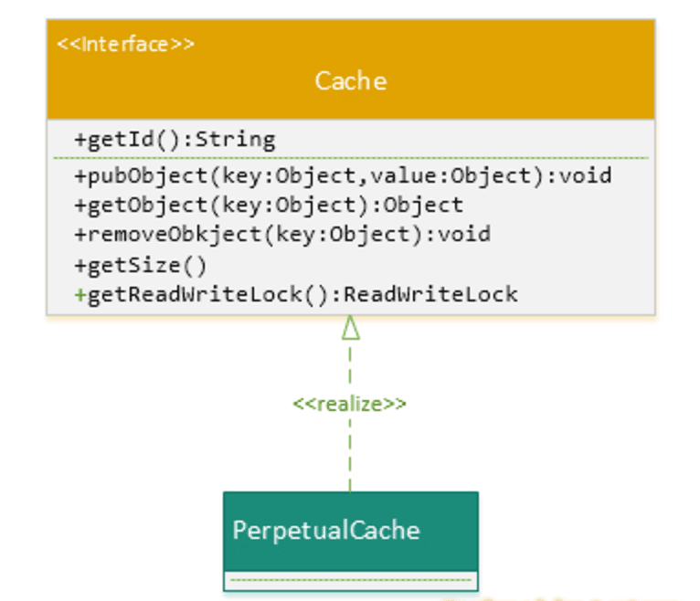This screenshot has height=601, width=700.
Task: Click the getId method name
Action: (123, 140)
